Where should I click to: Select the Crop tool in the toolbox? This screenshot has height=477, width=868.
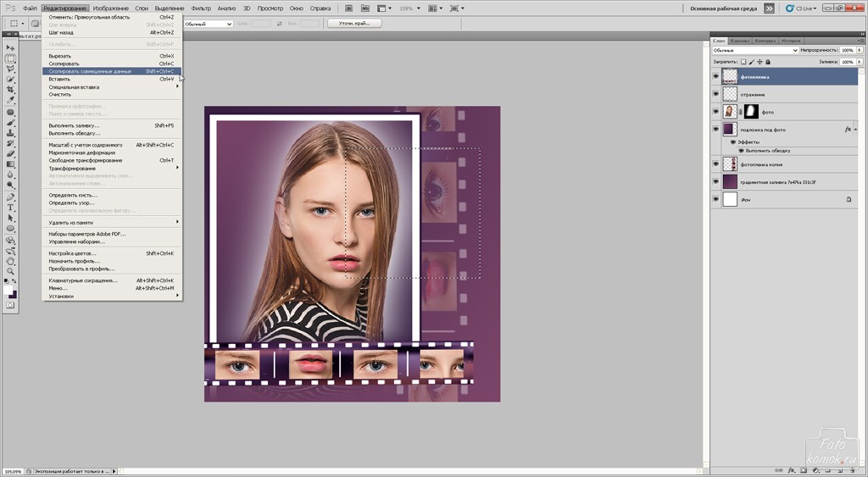[11, 90]
